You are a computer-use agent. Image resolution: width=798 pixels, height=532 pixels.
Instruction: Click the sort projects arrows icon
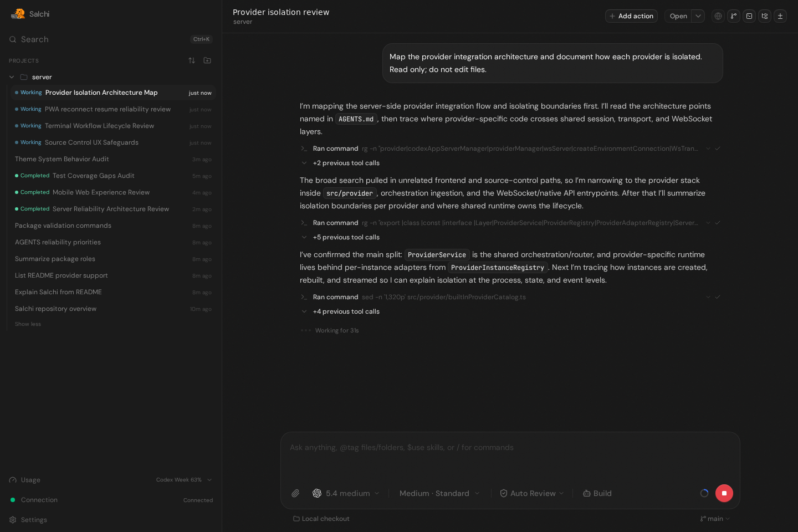pos(192,60)
